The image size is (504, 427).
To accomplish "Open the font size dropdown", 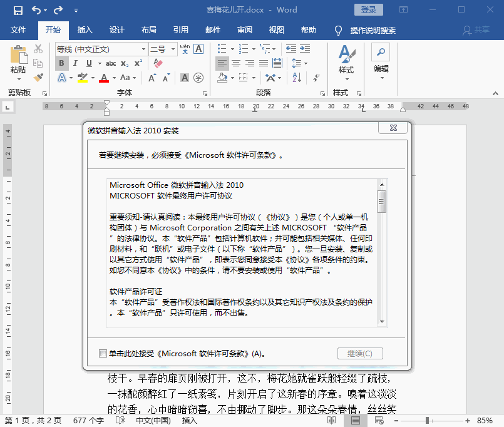I will click(x=173, y=49).
